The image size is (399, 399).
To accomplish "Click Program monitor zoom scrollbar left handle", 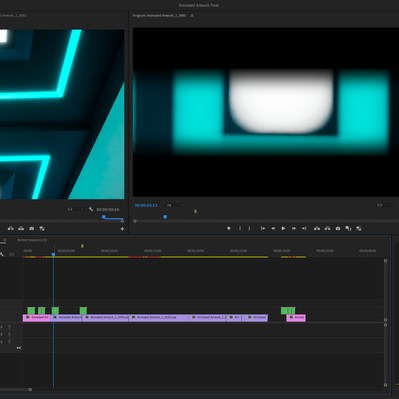I will pyautogui.click(x=135, y=221).
